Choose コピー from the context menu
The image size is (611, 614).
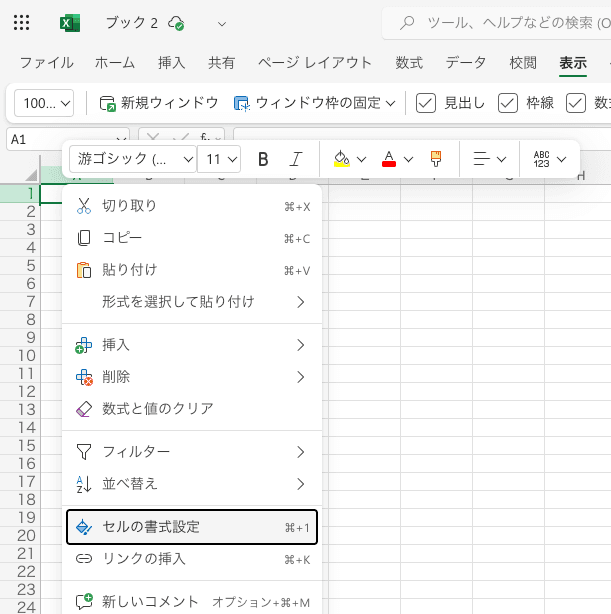click(192, 238)
